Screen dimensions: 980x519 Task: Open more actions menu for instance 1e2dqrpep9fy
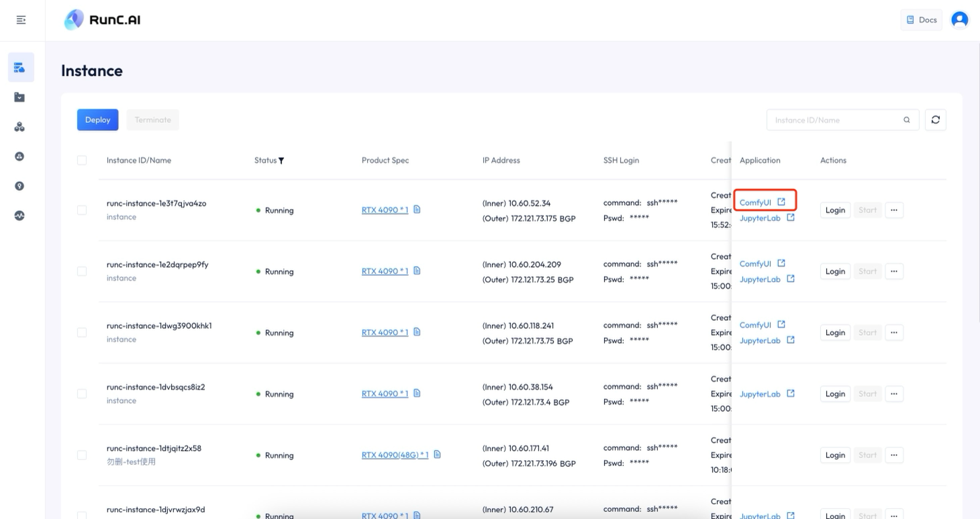(x=893, y=271)
